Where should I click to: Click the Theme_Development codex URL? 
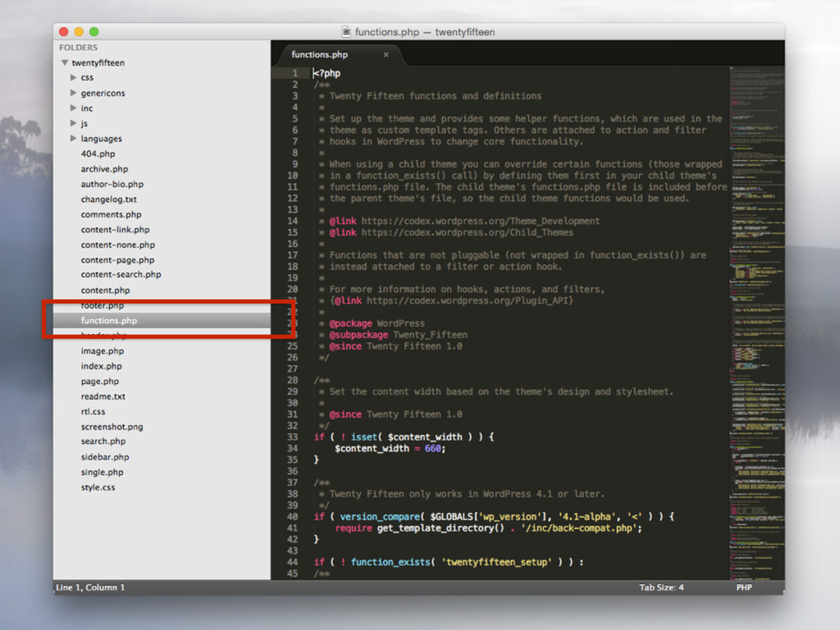[480, 221]
